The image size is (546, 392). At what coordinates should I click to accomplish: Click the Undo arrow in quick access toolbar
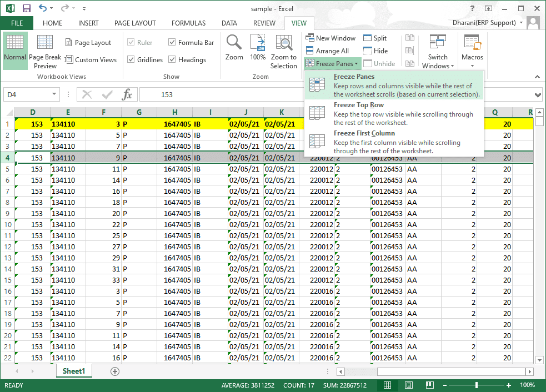pyautogui.click(x=43, y=8)
